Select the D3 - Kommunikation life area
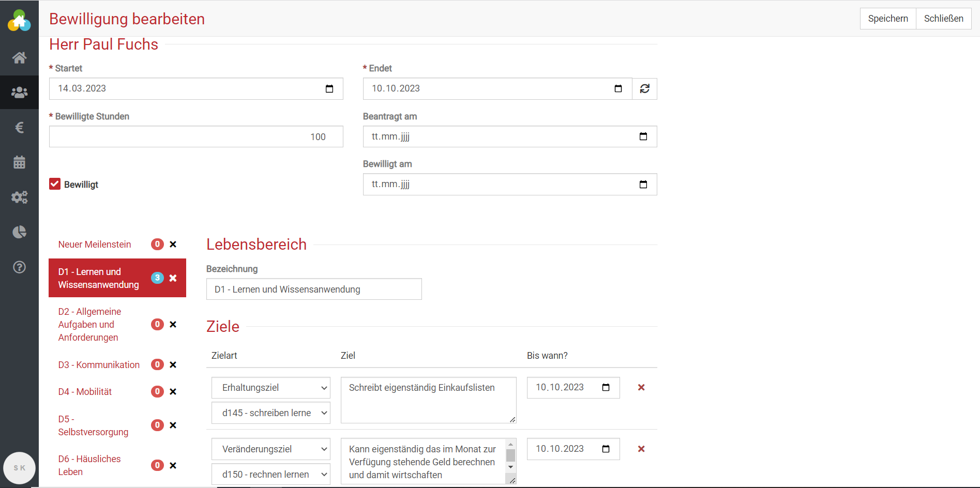This screenshot has width=980, height=488. tap(99, 365)
